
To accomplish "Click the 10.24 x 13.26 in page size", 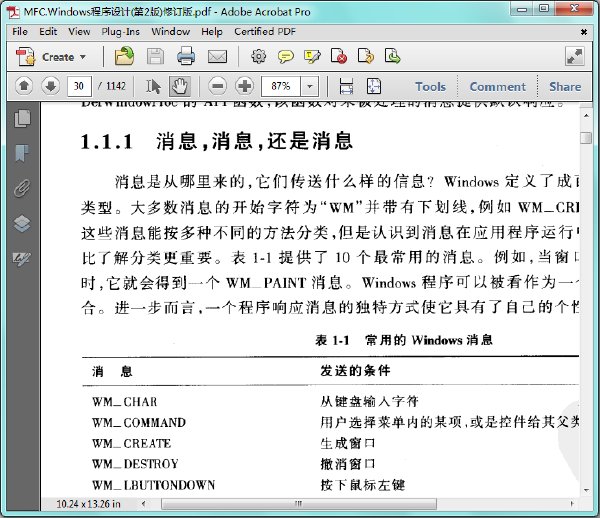I will coord(88,504).
